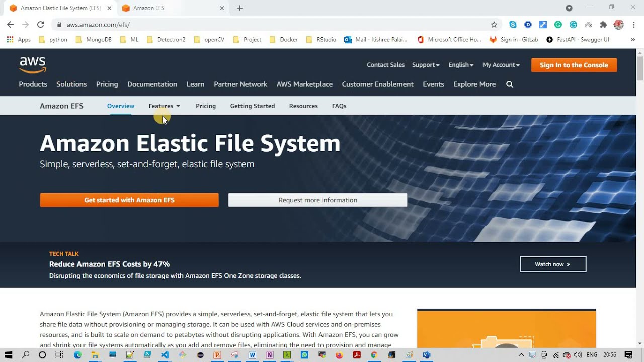Open File Explorer from the taskbar

click(95, 355)
